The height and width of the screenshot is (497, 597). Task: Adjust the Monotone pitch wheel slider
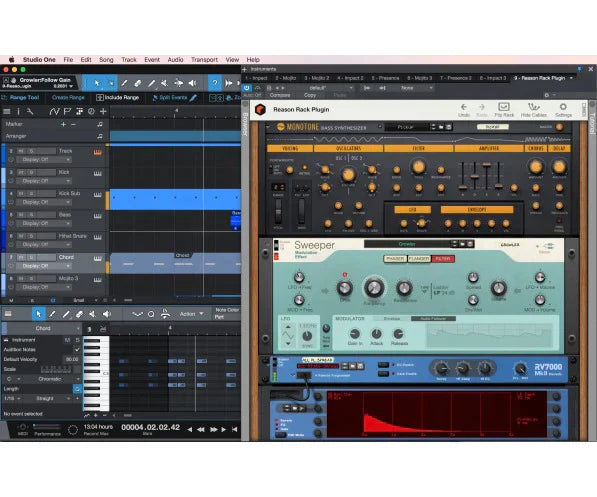(278, 211)
